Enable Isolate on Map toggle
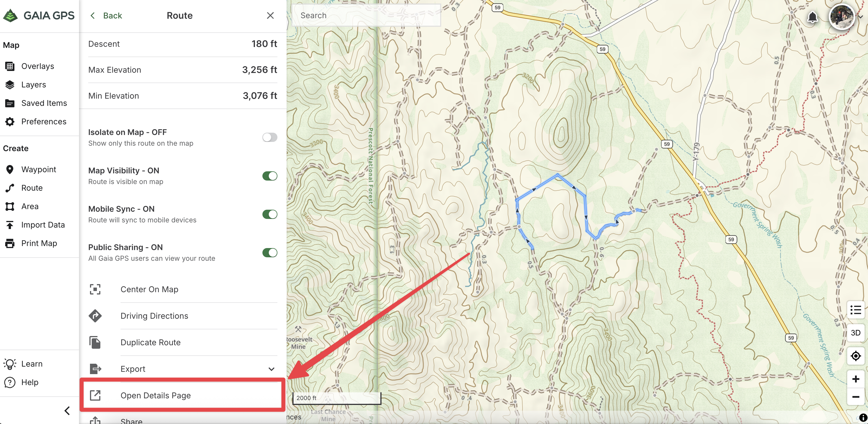Screen dimensions: 868x424 point(270,138)
